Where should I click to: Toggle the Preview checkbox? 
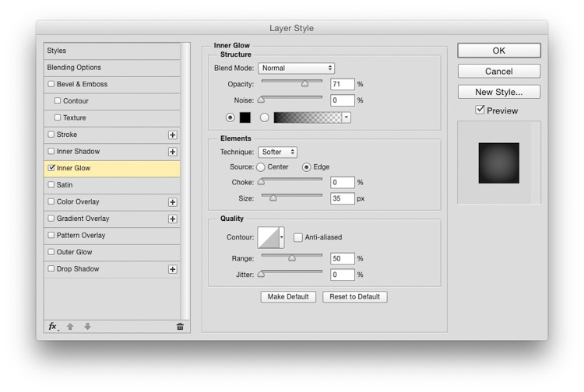point(480,110)
